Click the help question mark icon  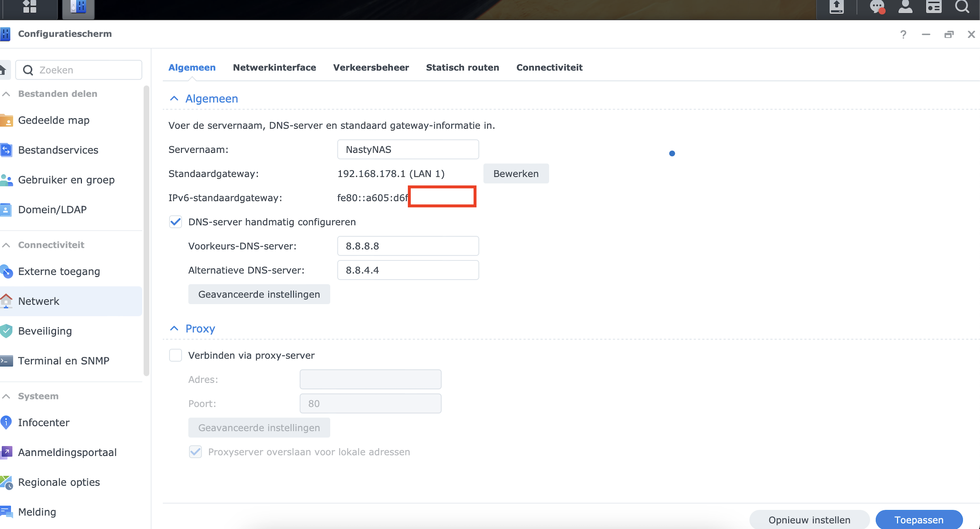click(x=903, y=35)
